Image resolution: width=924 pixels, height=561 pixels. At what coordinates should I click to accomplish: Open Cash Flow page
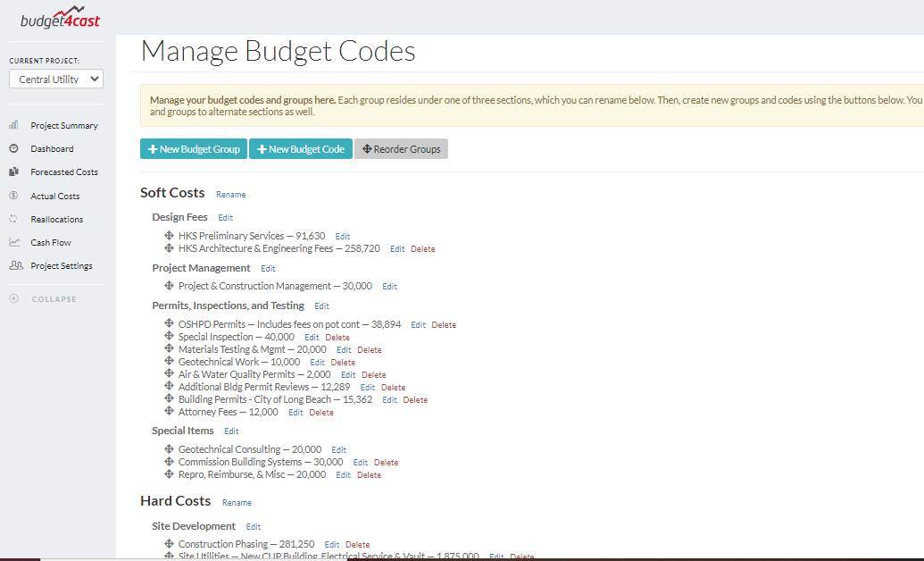pyautogui.click(x=51, y=242)
